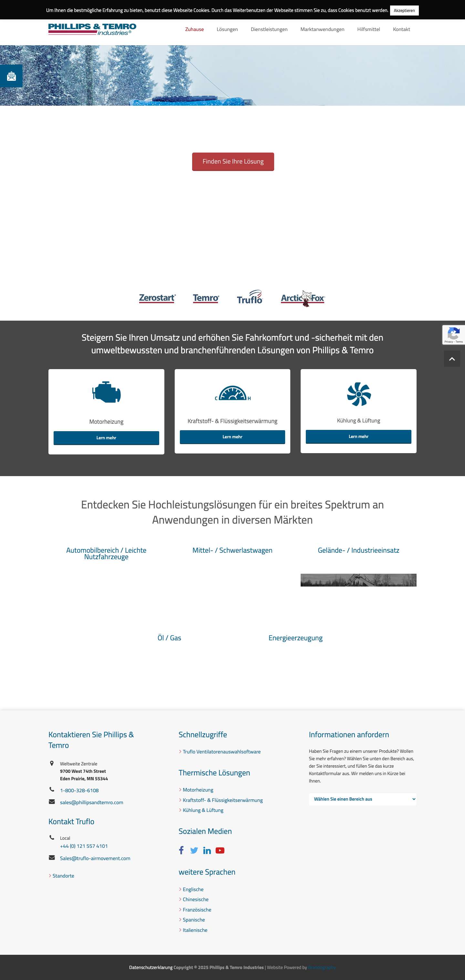Viewport: 465px width, 980px height.
Task: Call the 1-800-328-6108 phone link
Action: click(x=79, y=790)
